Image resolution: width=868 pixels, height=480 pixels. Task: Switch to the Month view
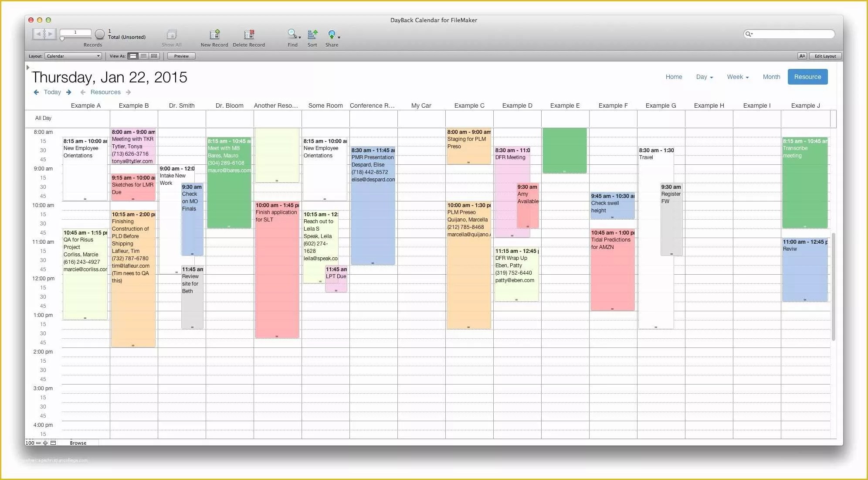(771, 77)
